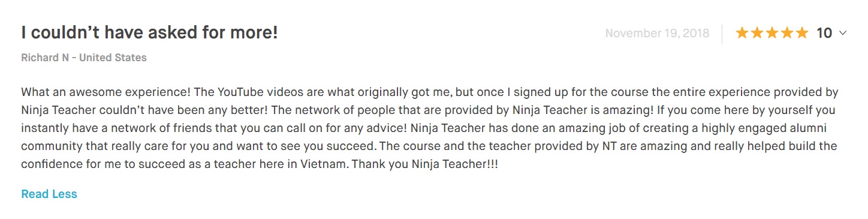This screenshot has width=868, height=219.
Task: Click the review title "I couldn't have asked for more!"
Action: (x=149, y=32)
